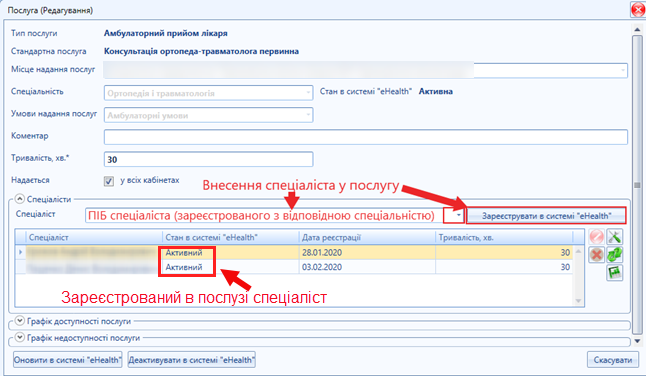Click the Тривалість, хв. field with 30
Viewport: 646px width, 376px height.
click(x=208, y=159)
